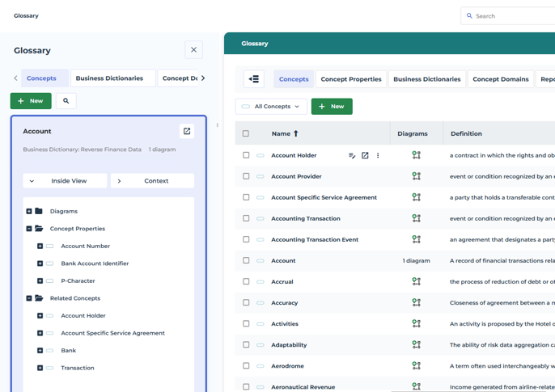Switch to the Concept Properties tab

coord(350,79)
